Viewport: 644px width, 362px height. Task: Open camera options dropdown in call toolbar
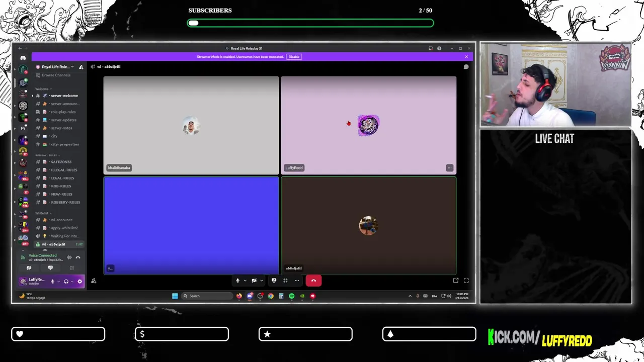(262, 281)
